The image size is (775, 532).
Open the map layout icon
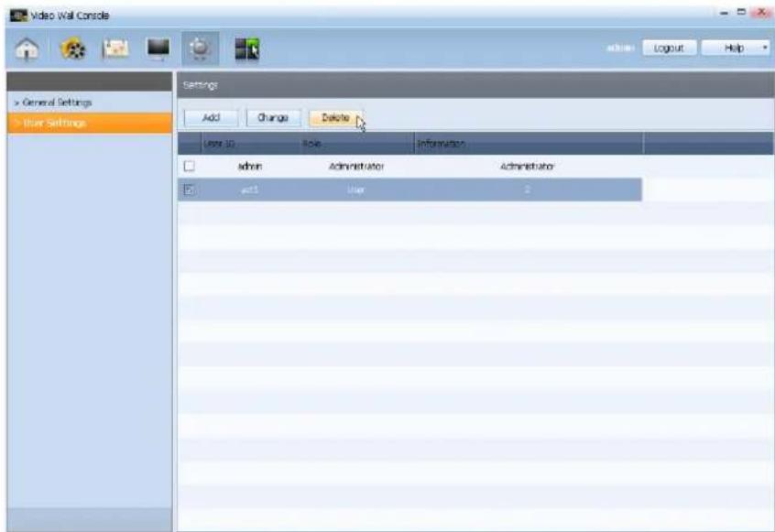115,49
